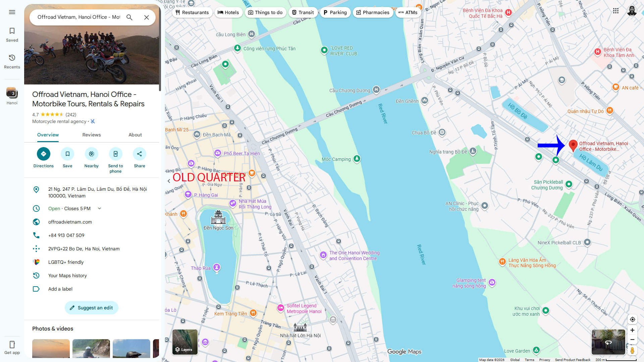Filter map by Transit chip
Viewport: 644px width, 362px height.
point(303,12)
